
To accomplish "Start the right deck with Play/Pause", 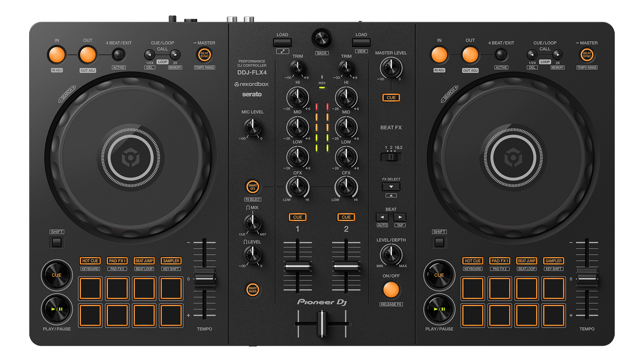I will (439, 309).
